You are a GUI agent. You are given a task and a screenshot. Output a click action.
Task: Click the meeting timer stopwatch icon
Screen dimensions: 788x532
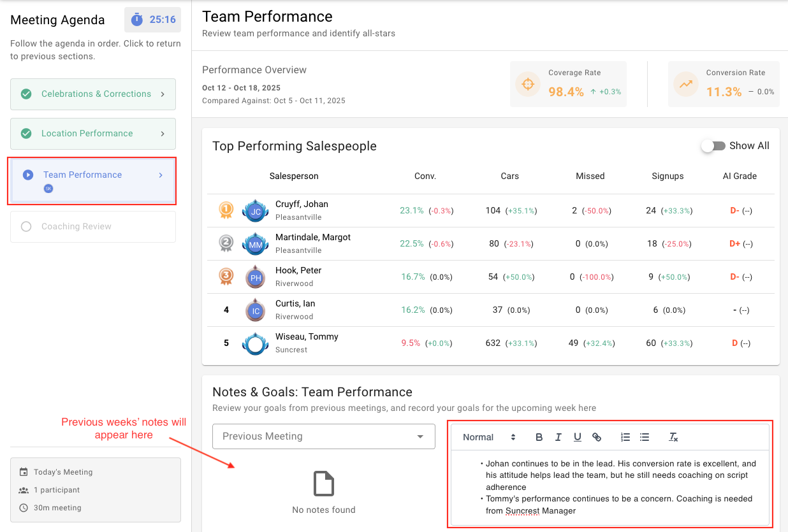click(x=136, y=20)
